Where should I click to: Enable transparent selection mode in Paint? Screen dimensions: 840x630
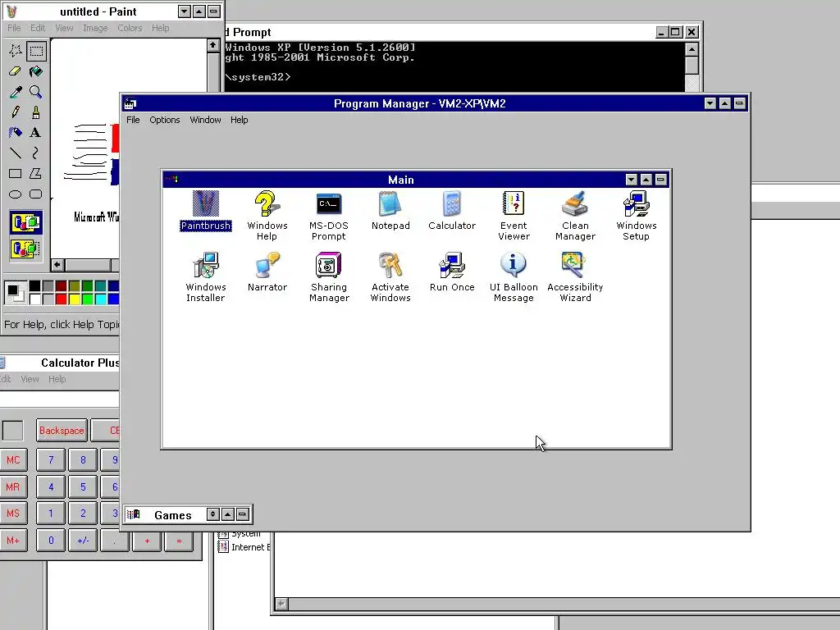coord(25,249)
